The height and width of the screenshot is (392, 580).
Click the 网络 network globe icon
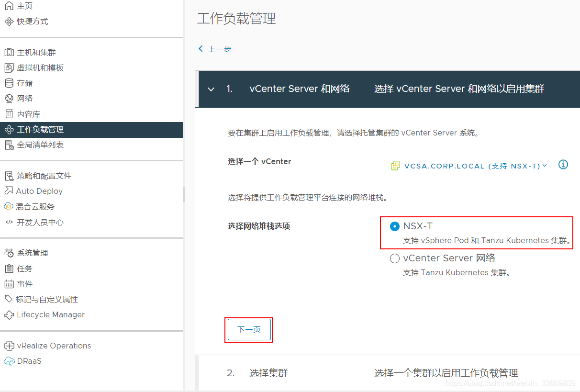click(9, 98)
